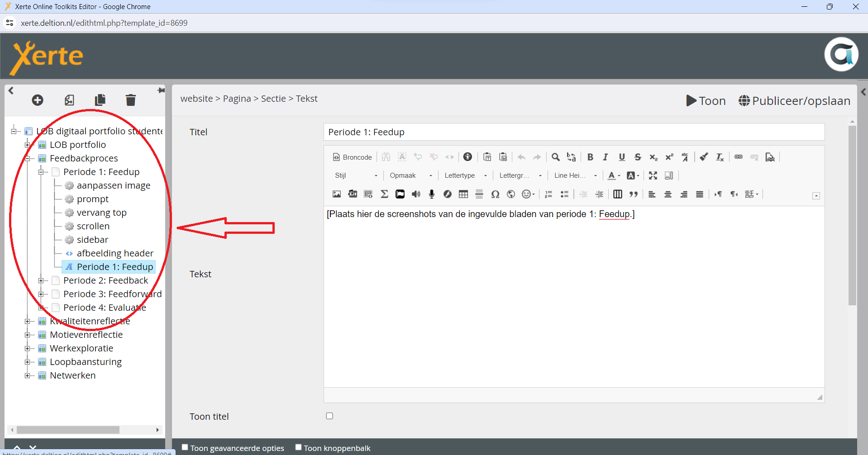Click the Toon preview button
This screenshot has width=868, height=455.
point(706,100)
